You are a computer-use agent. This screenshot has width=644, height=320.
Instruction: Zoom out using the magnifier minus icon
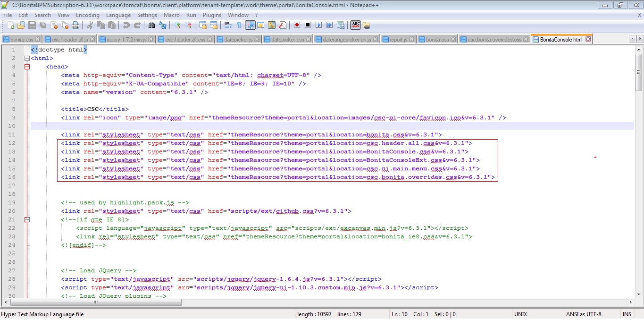[x=188, y=25]
